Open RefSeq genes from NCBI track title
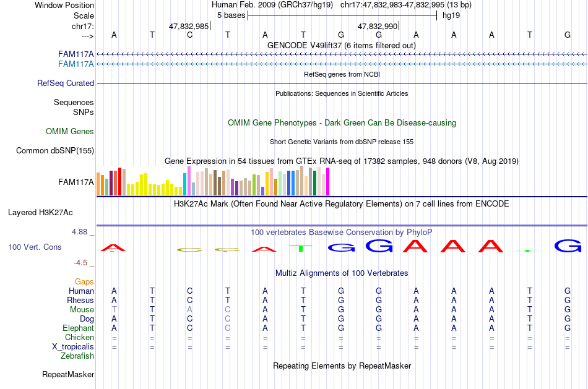588x389 pixels. coord(342,74)
